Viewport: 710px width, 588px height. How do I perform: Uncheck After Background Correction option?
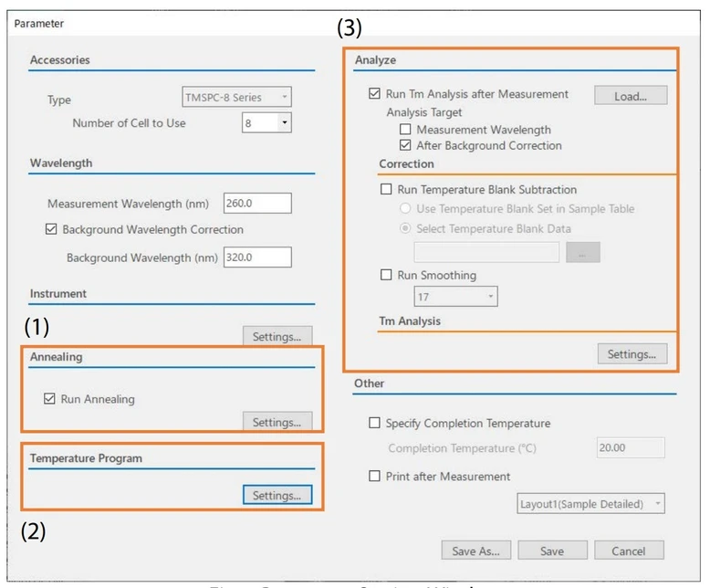click(406, 145)
